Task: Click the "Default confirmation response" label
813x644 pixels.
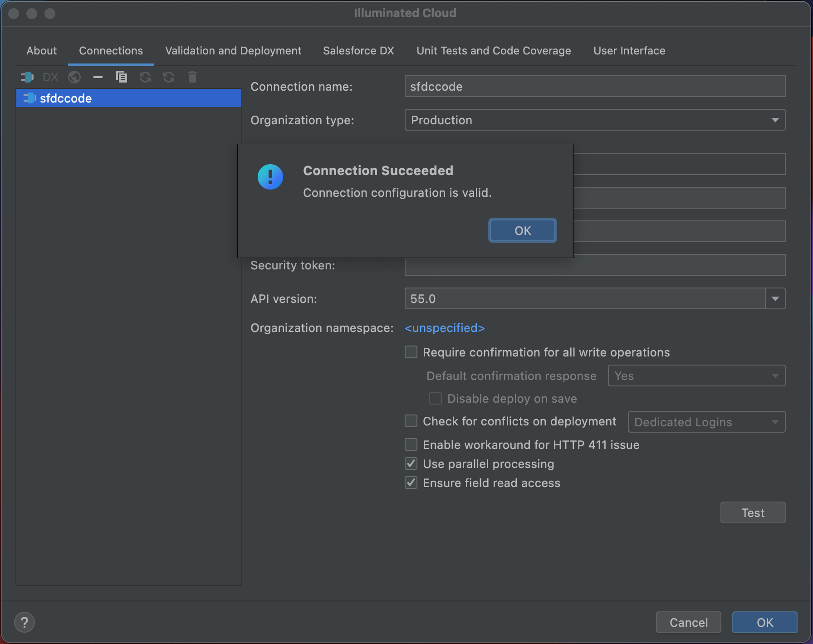Action: point(511,376)
